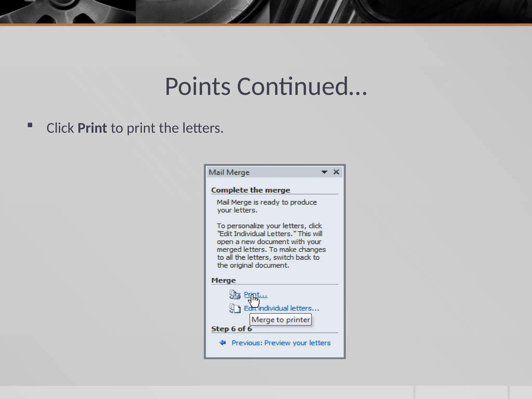The height and width of the screenshot is (399, 532).
Task: Close the Mail Merge task pane
Action: pyautogui.click(x=336, y=172)
